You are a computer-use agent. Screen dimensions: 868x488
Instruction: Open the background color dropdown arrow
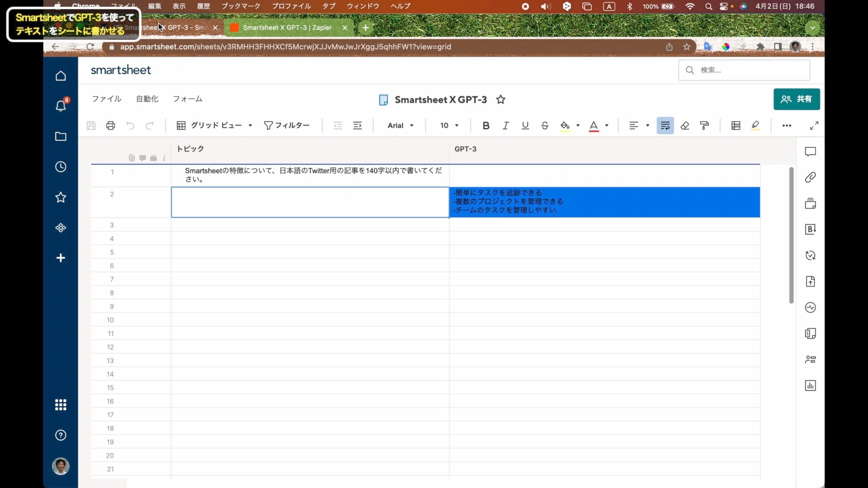578,125
